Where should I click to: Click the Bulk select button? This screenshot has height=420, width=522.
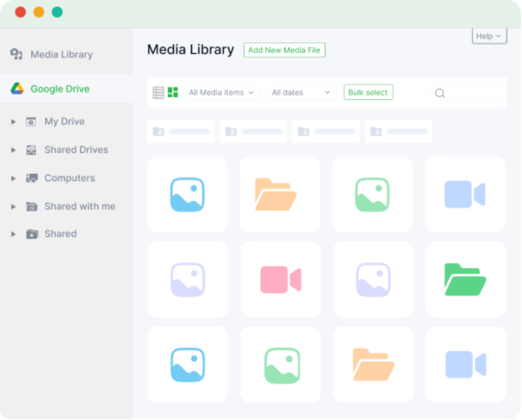[368, 92]
